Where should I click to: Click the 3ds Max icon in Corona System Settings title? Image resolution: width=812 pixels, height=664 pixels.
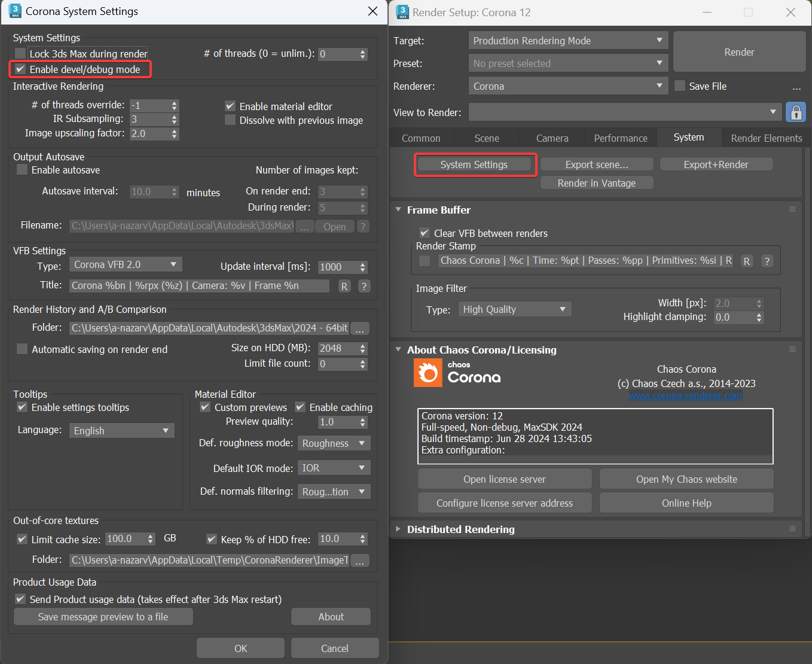pyautogui.click(x=16, y=11)
